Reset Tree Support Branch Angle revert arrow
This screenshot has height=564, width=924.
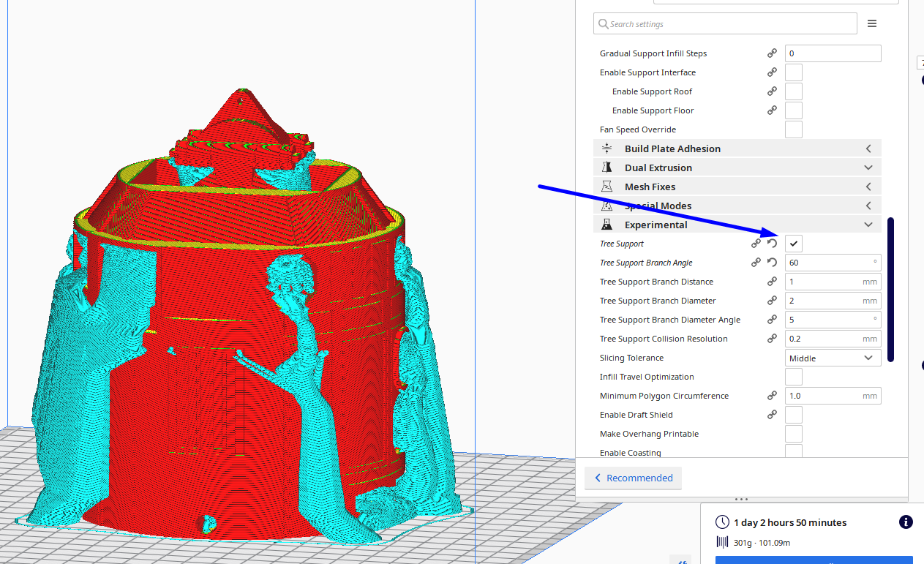pyautogui.click(x=772, y=263)
